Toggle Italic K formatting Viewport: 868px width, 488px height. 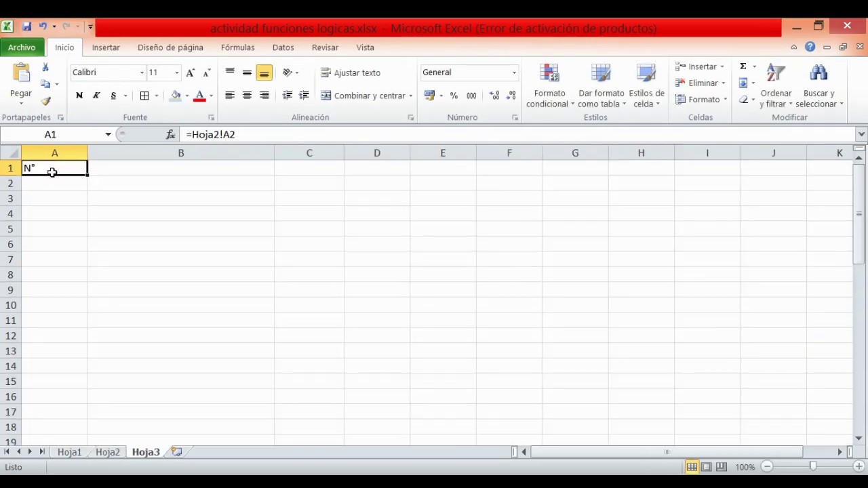pos(96,96)
